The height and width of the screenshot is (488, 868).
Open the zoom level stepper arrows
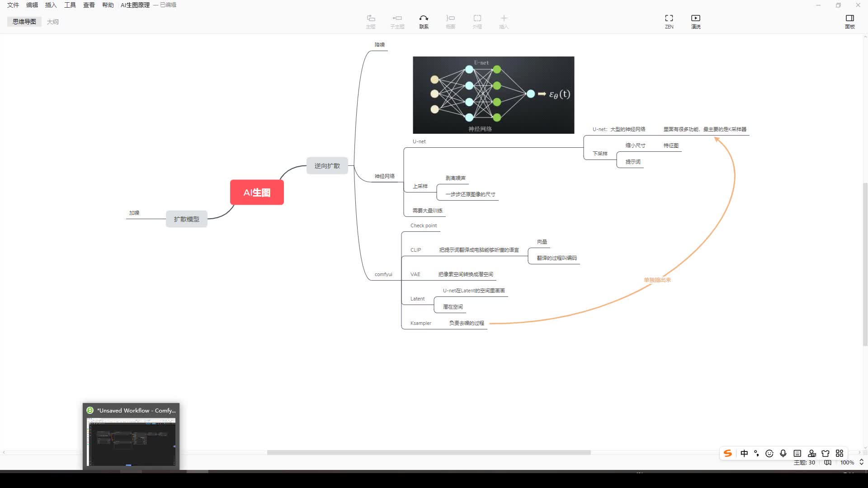pyautogui.click(x=862, y=462)
